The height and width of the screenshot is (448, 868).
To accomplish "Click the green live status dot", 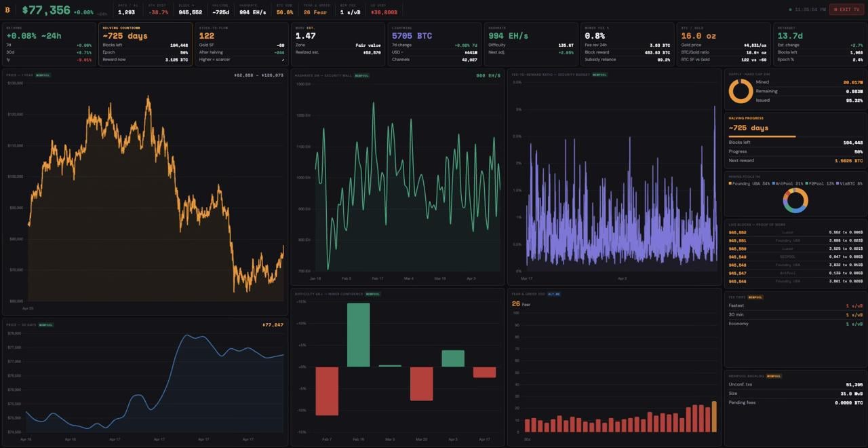I will pos(790,10).
